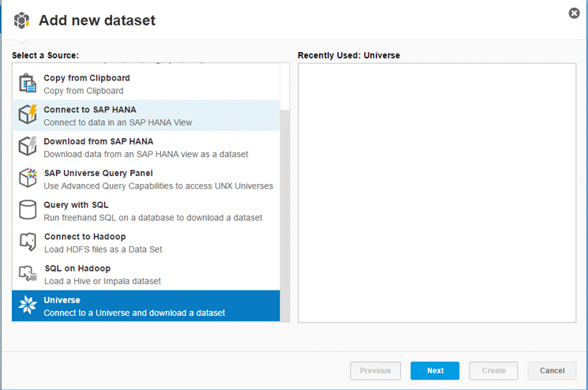Select 'SAP Universe Query Panel' source title
The width and height of the screenshot is (588, 390).
[98, 173]
